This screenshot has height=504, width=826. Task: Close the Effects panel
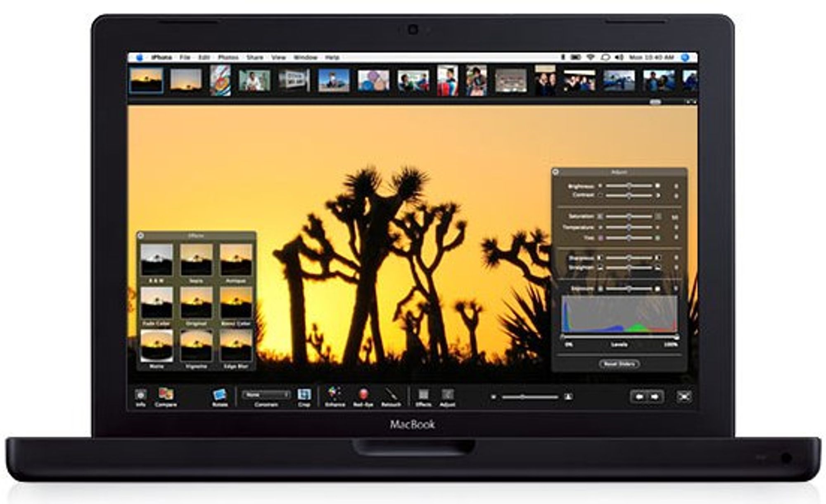[x=140, y=236]
